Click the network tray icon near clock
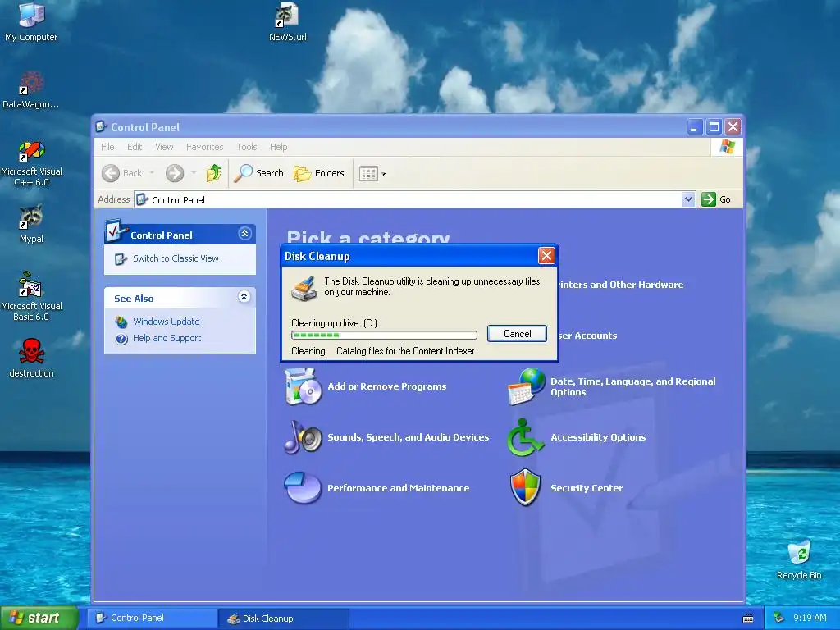The image size is (840, 630). [x=779, y=618]
